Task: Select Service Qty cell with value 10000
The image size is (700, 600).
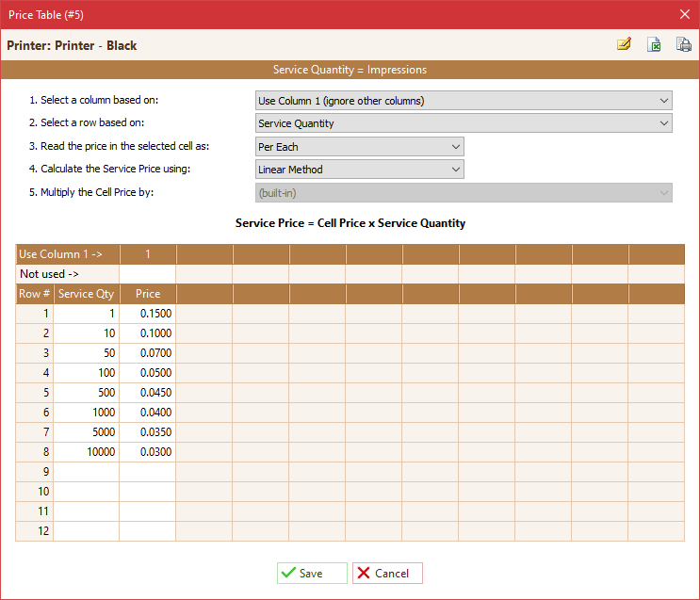Action: coord(86,452)
